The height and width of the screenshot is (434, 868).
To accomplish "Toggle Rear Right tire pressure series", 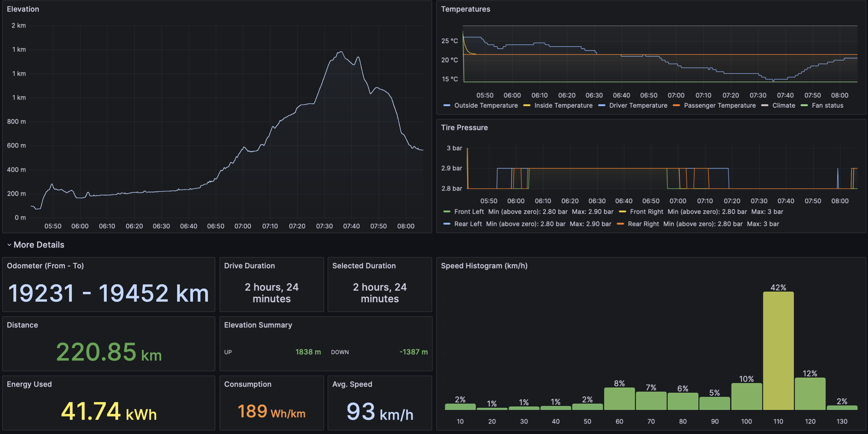I will coord(643,223).
